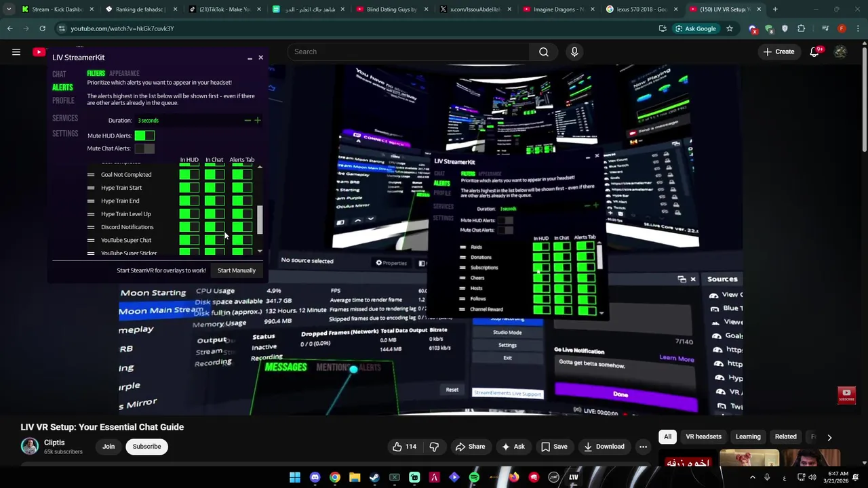Go back using the browser arrow
The width and height of the screenshot is (868, 488).
click(x=9, y=28)
